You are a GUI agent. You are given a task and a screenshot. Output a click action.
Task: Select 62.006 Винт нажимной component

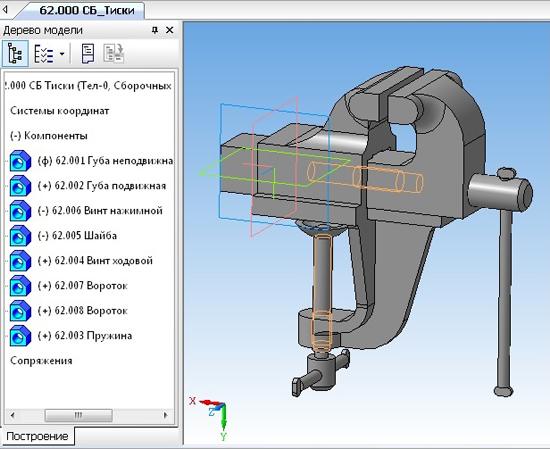tap(100, 211)
